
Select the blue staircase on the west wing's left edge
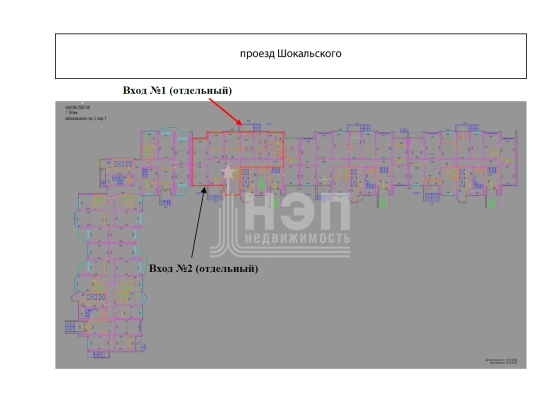(x=71, y=326)
